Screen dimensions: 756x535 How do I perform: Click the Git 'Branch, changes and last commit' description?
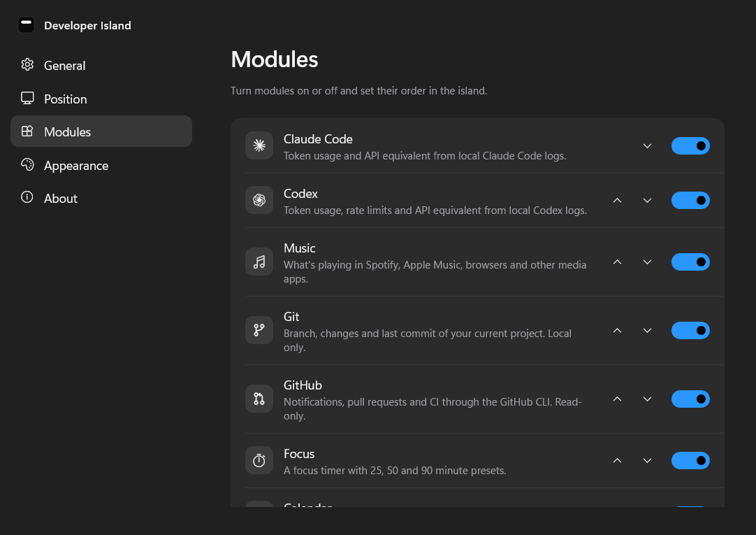tap(427, 340)
